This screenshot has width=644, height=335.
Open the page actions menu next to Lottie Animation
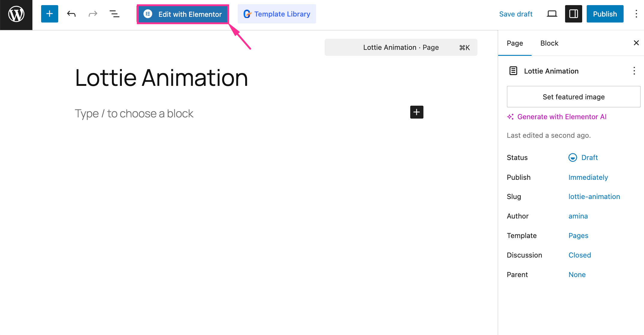point(634,71)
